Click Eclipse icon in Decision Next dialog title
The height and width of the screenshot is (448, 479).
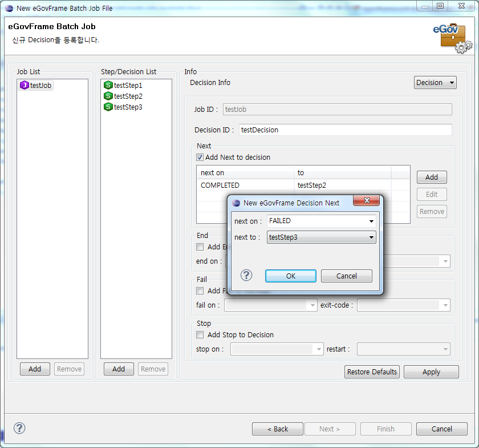point(236,203)
